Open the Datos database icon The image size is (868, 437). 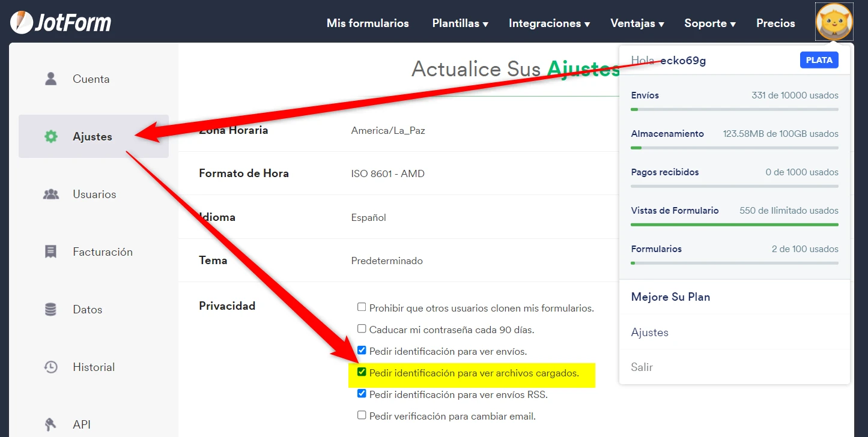coord(51,309)
